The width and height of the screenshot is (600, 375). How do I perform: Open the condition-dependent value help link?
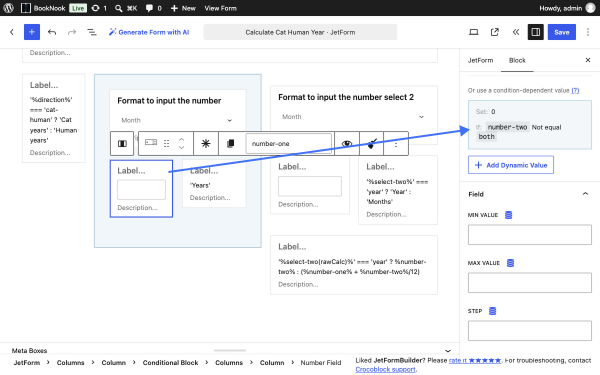point(575,90)
